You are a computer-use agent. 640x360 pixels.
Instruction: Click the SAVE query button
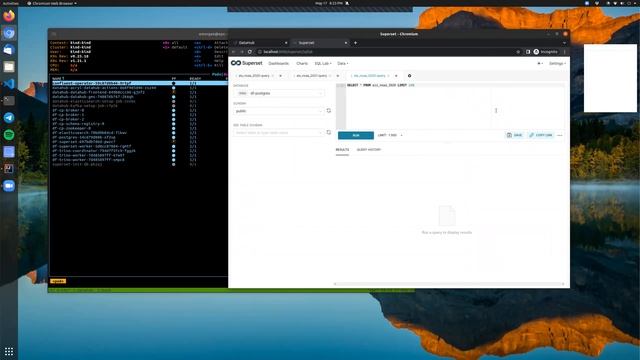[514, 135]
